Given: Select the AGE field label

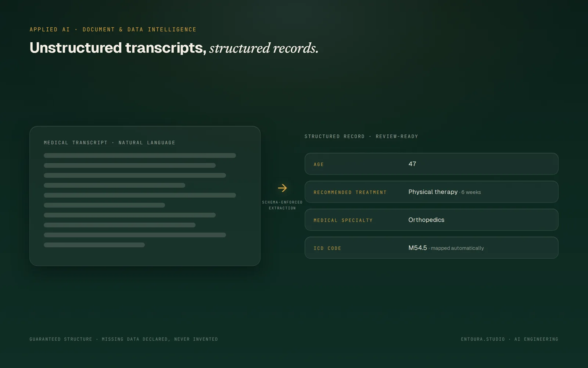Looking at the screenshot, I should pos(319,164).
